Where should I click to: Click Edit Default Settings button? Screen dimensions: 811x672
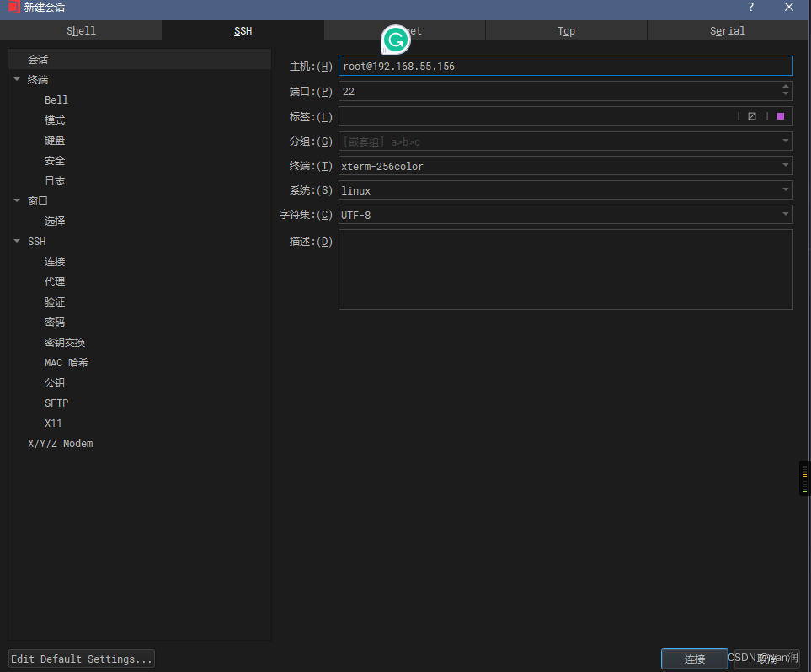click(82, 659)
